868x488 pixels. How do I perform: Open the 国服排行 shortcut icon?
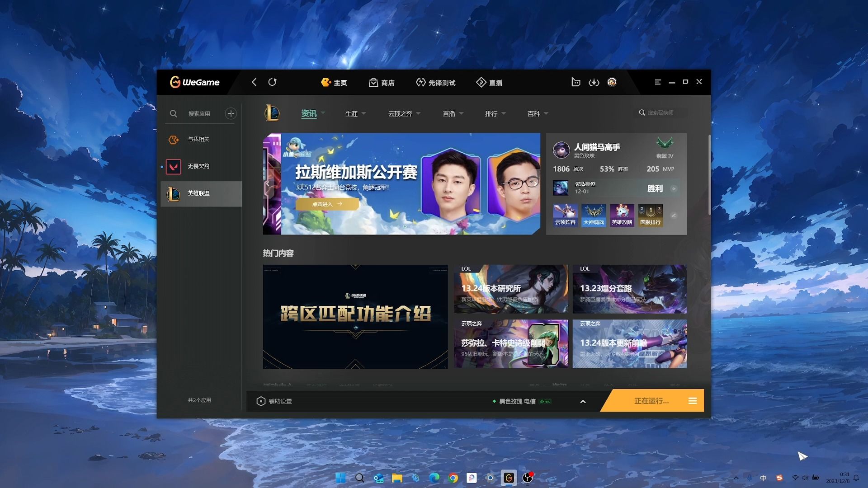point(650,215)
